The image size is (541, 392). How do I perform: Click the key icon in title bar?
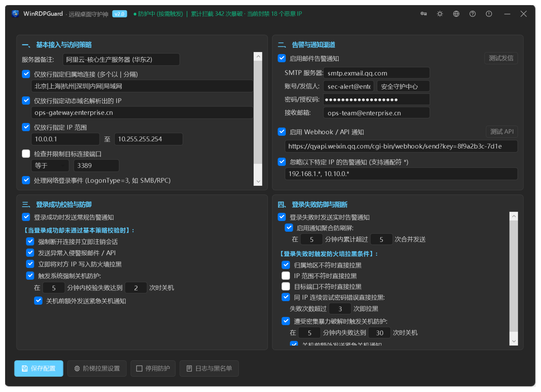point(424,14)
